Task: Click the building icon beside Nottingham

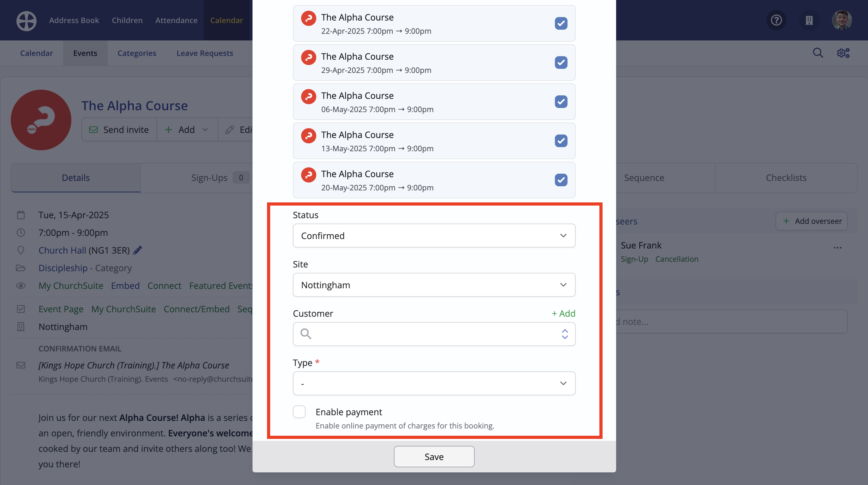Action: [x=21, y=327]
